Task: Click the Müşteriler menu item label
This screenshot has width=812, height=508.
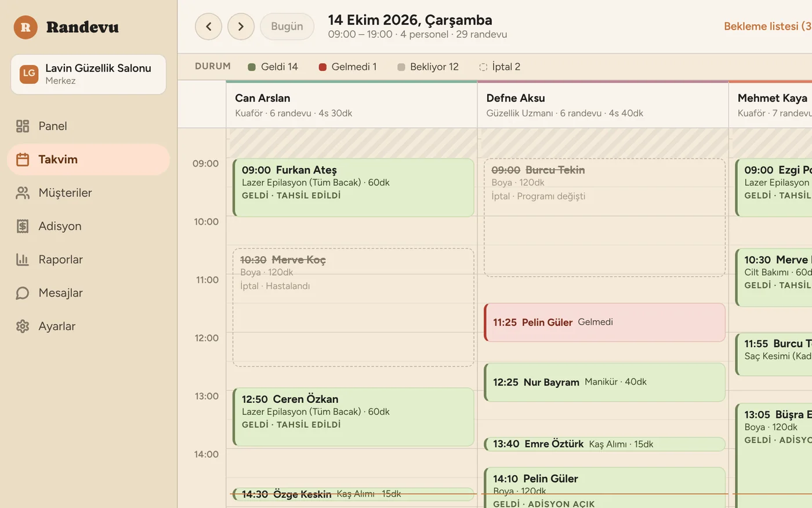Action: pos(65,193)
